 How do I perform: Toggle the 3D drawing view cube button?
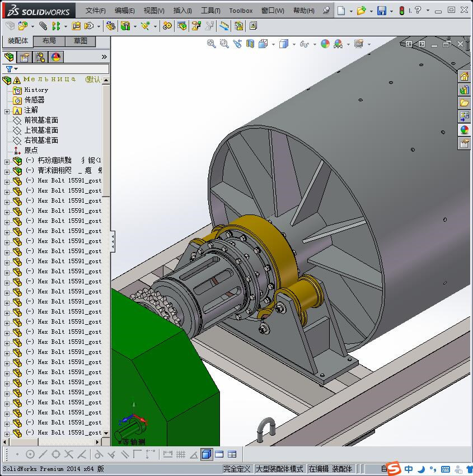tap(207, 454)
